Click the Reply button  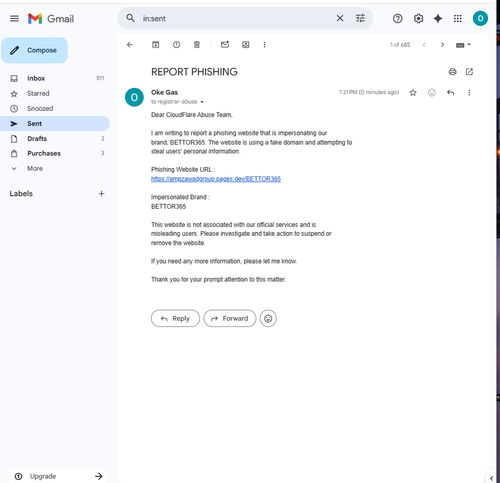(175, 318)
